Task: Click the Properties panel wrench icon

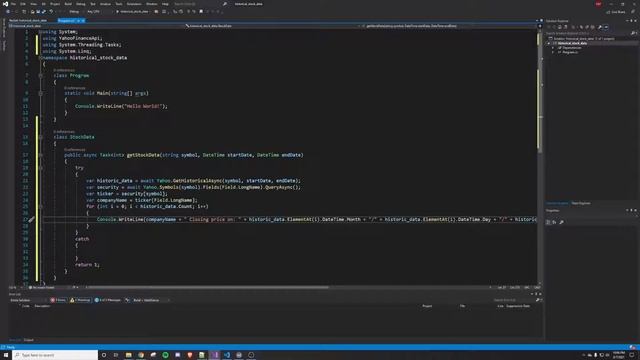Action: pos(562,222)
